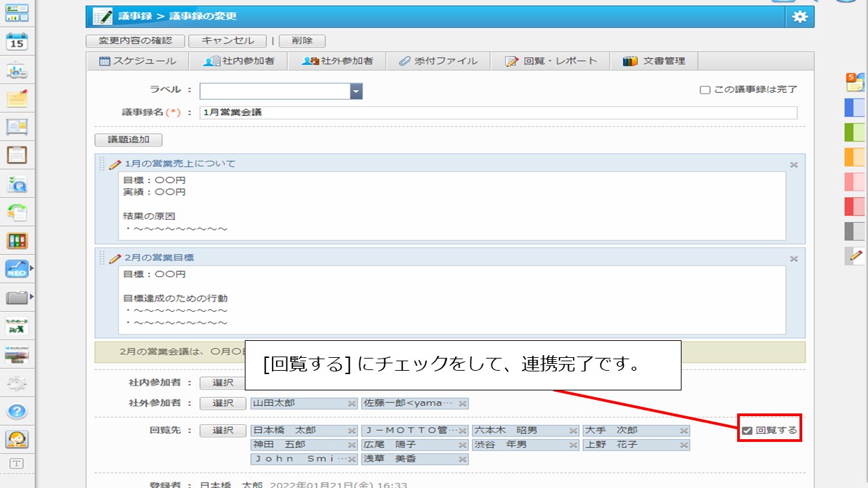Remove 山田太郎 from external participants
Screen dimensions: 868x488
click(x=351, y=403)
